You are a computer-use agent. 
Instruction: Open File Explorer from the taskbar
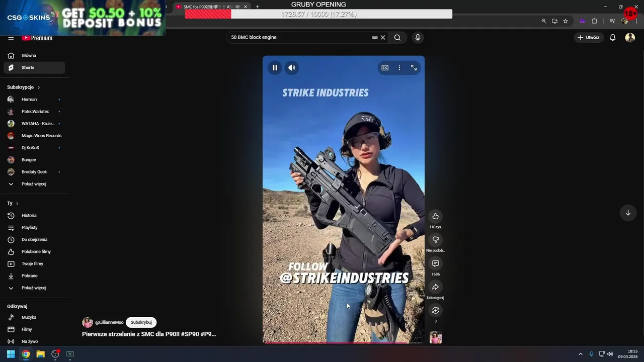[x=40, y=354]
